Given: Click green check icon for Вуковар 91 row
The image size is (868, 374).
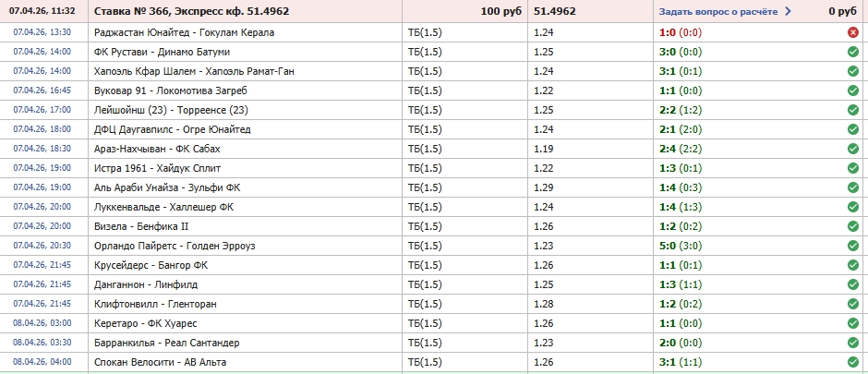Looking at the screenshot, I should coord(853,90).
